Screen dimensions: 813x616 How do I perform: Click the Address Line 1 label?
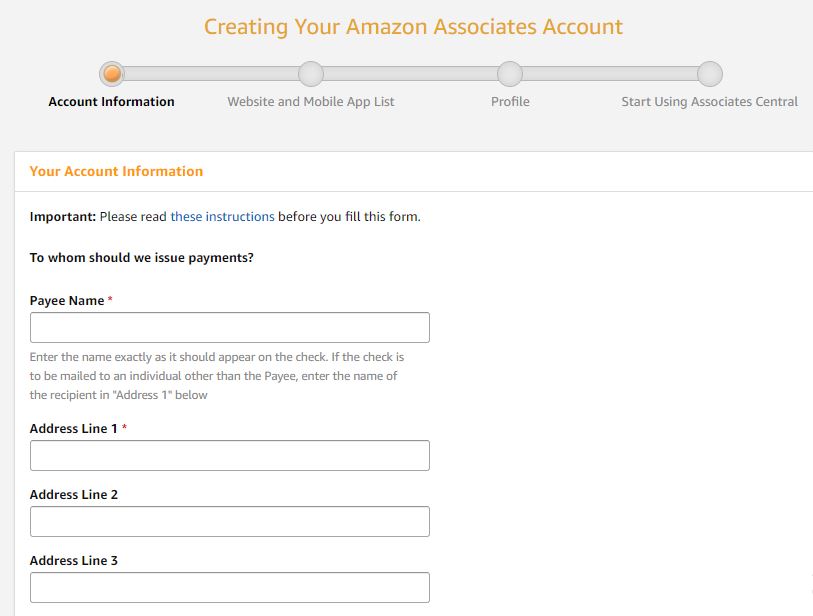tap(74, 429)
